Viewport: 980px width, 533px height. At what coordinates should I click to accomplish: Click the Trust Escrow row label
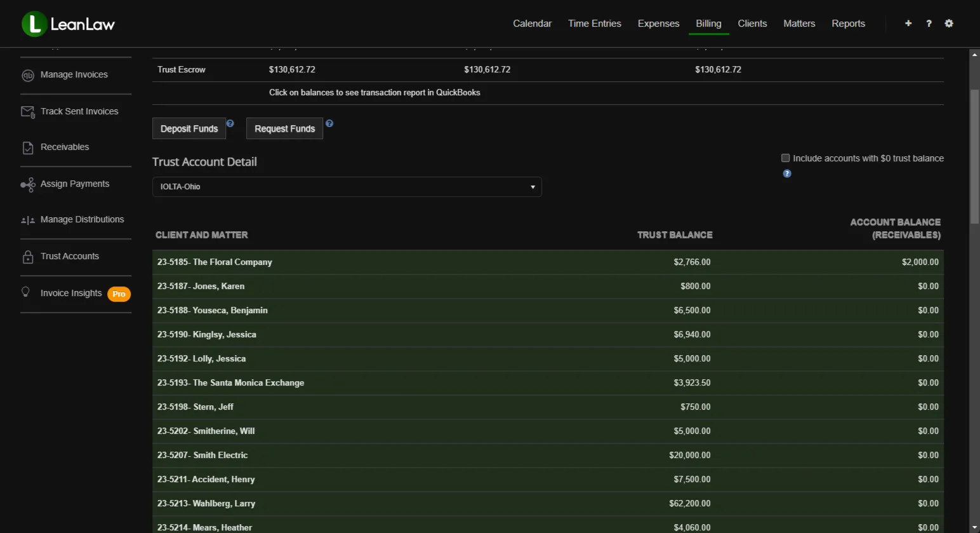click(x=182, y=70)
